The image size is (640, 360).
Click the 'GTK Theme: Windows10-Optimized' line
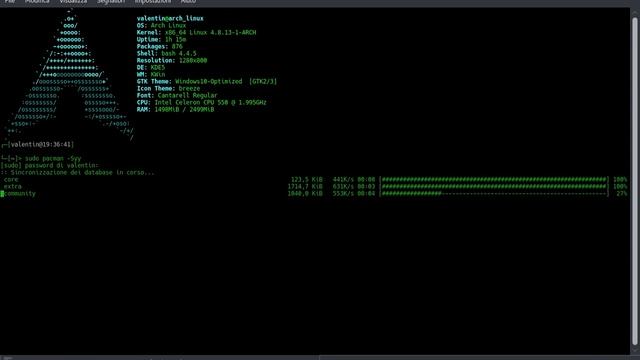click(207, 82)
